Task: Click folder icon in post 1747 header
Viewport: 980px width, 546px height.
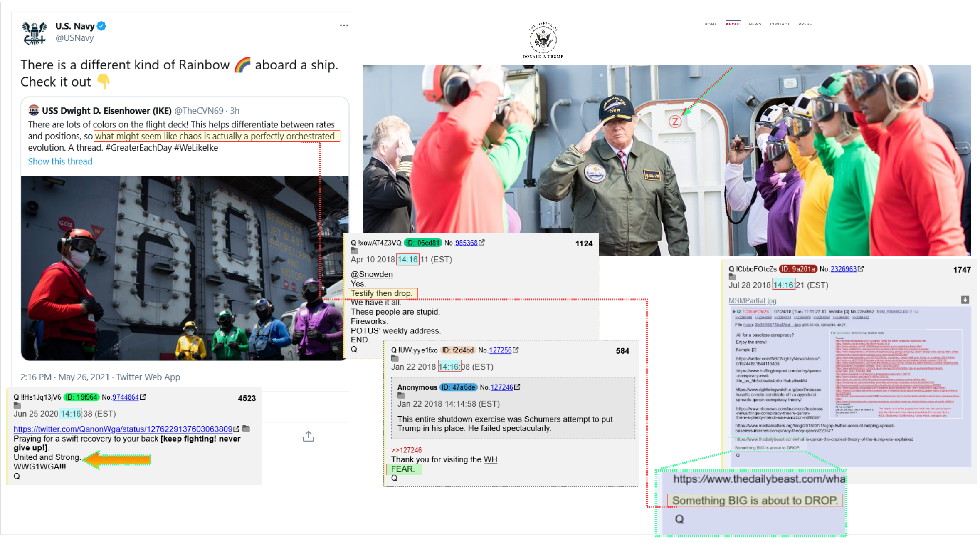Action: click(733, 277)
